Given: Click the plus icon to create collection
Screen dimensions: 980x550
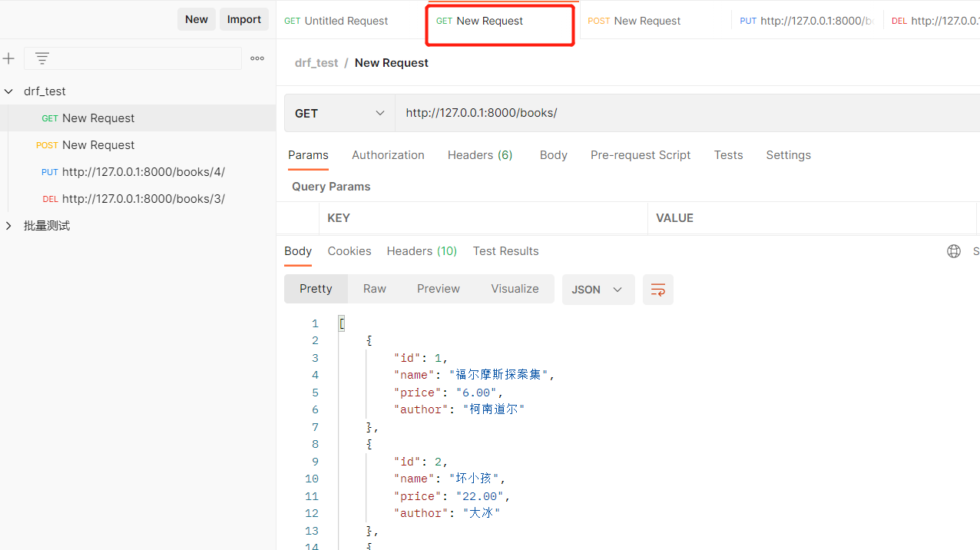Looking at the screenshot, I should click(x=9, y=58).
